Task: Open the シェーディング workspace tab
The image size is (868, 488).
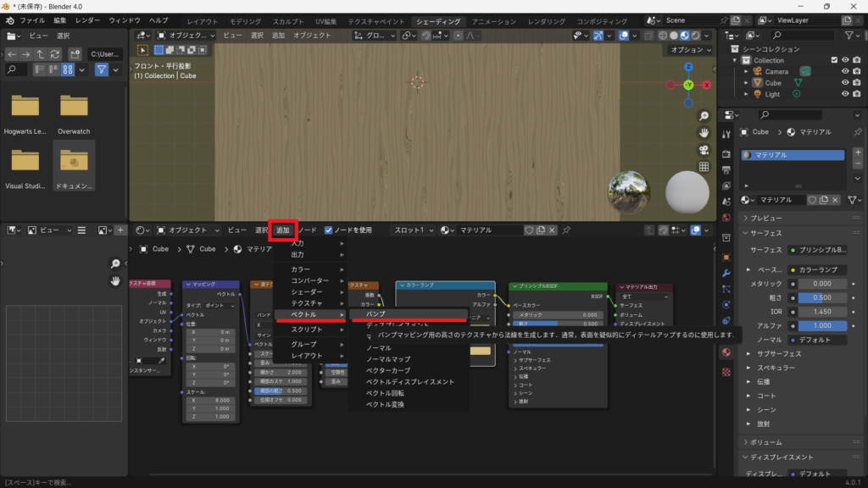Action: coord(438,21)
